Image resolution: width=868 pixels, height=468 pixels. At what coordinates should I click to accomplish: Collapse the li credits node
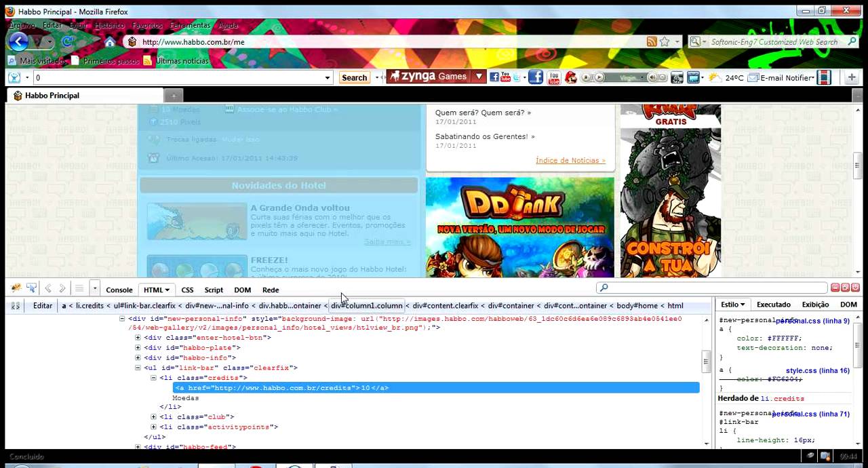pyautogui.click(x=153, y=378)
